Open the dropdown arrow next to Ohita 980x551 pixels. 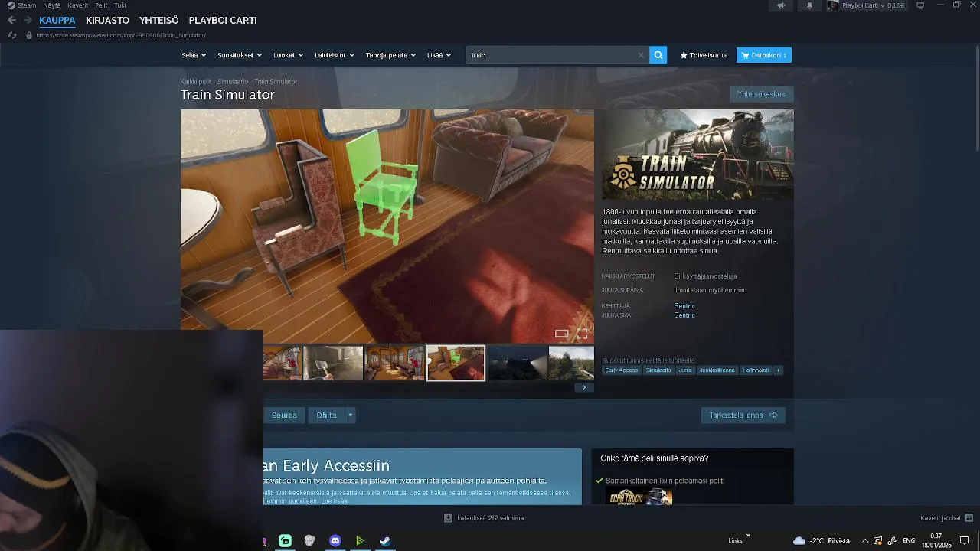(x=350, y=415)
